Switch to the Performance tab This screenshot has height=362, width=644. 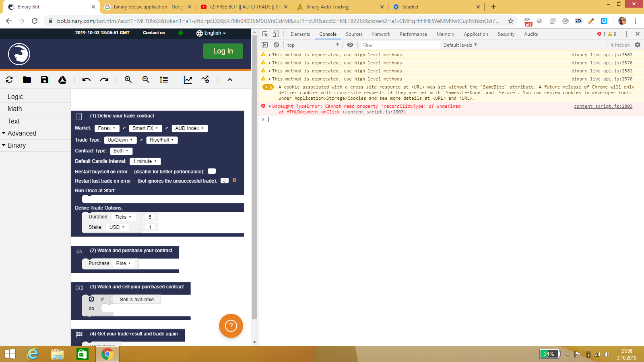pos(413,34)
